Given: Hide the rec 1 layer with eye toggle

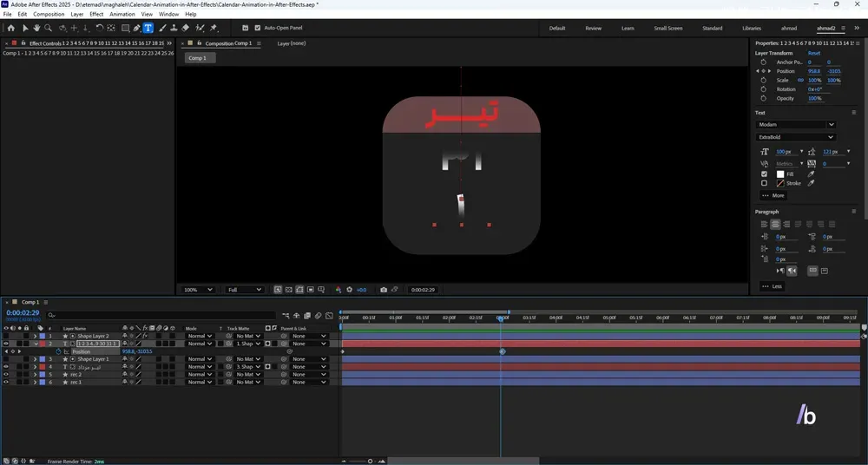Looking at the screenshot, I should [x=6, y=382].
